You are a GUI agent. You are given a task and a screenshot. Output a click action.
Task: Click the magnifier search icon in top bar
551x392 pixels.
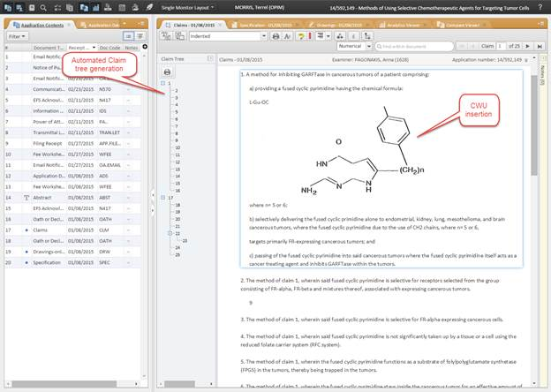pyautogui.click(x=43, y=7)
